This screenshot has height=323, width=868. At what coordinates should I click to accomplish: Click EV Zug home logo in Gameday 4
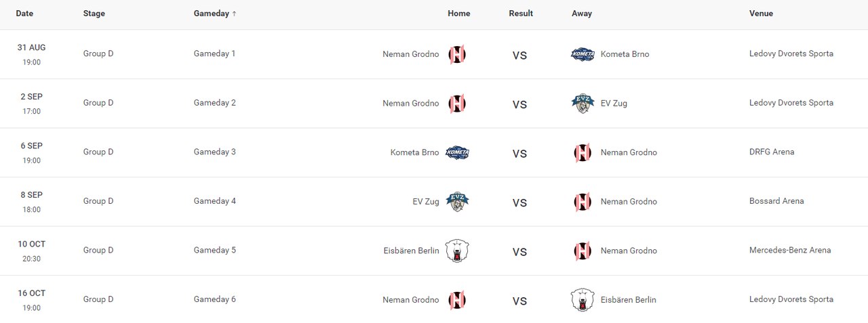click(457, 202)
